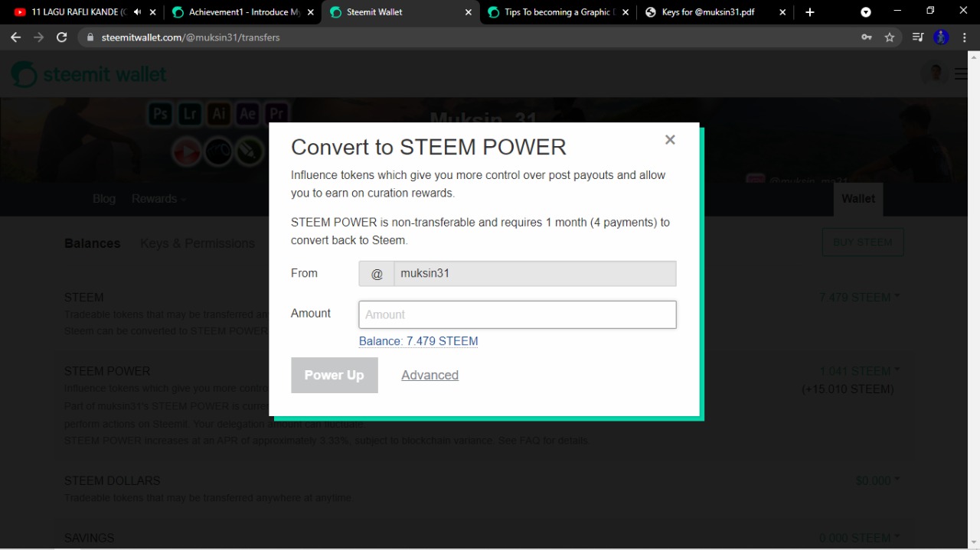The width and height of the screenshot is (980, 550).
Task: Close the Achievement1 tab
Action: click(310, 12)
